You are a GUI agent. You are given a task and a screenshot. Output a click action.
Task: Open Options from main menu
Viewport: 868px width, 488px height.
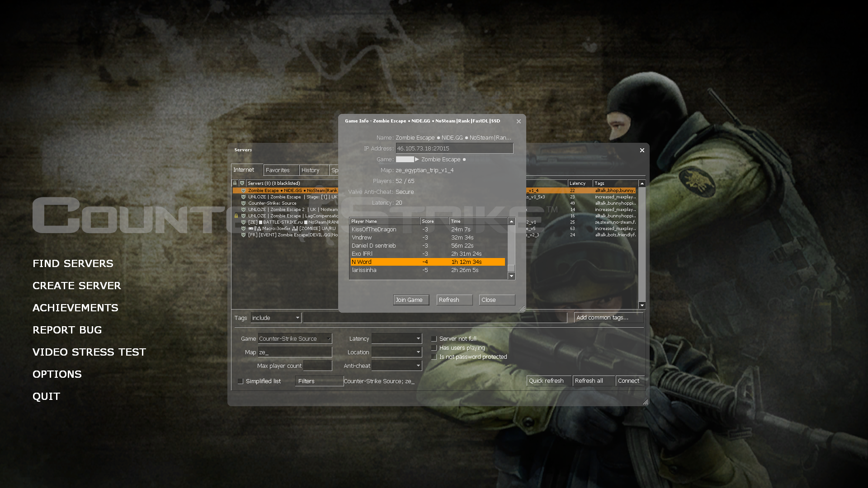[x=57, y=374]
